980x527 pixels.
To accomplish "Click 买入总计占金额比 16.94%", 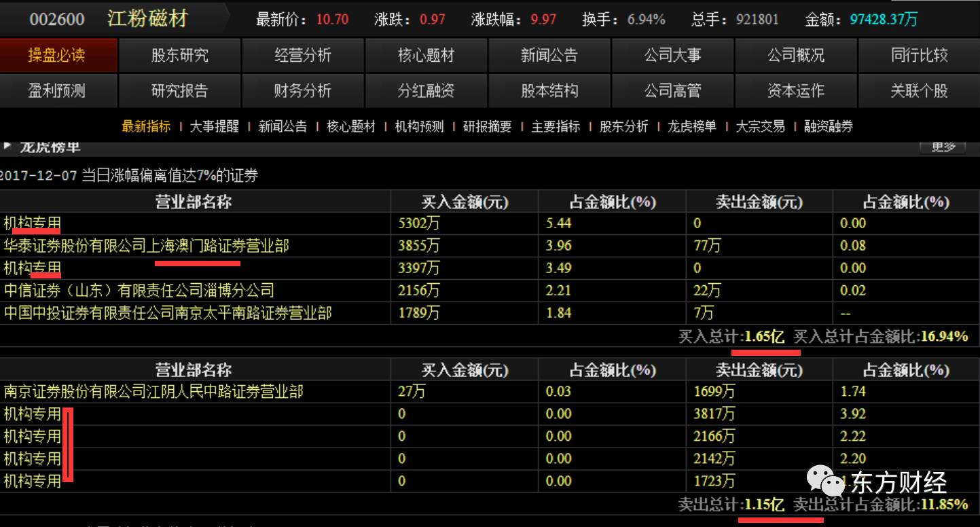I will (x=944, y=336).
